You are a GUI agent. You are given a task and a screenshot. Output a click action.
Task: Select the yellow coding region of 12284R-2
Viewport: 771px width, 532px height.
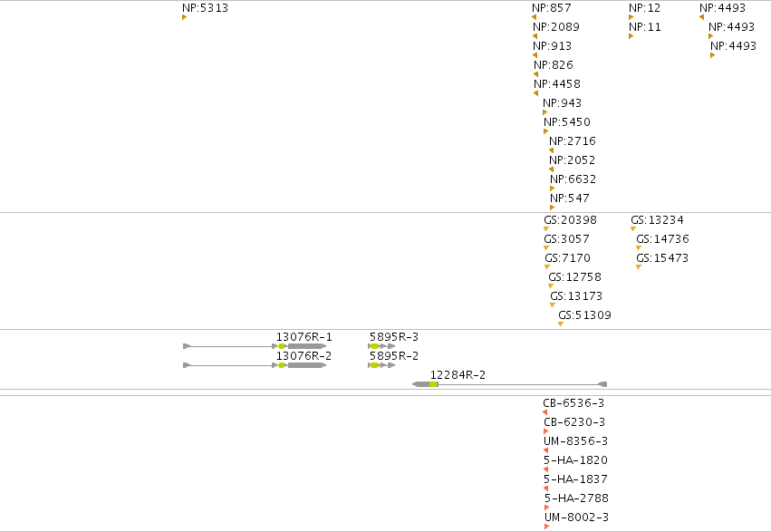pyautogui.click(x=433, y=384)
